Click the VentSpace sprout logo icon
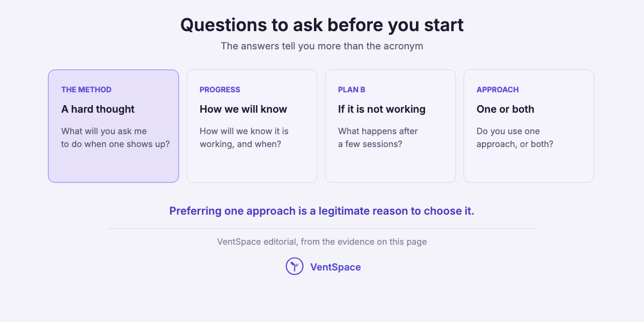 point(295,266)
